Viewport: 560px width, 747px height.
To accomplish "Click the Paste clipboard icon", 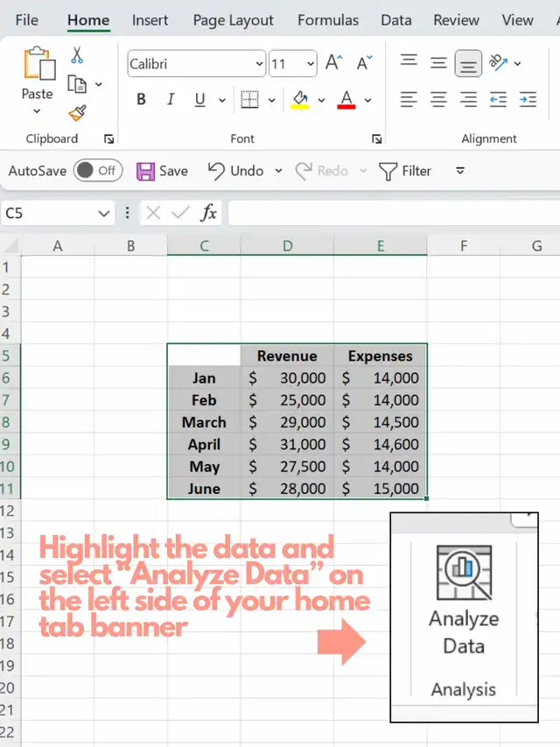I will tap(38, 66).
